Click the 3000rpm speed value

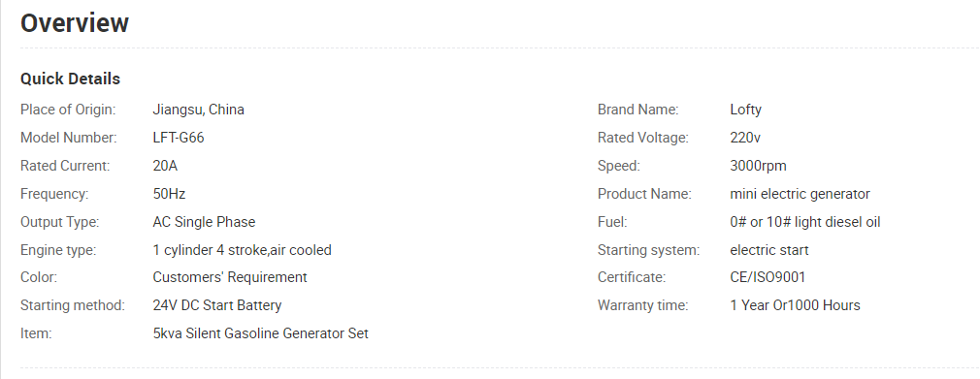tap(758, 166)
